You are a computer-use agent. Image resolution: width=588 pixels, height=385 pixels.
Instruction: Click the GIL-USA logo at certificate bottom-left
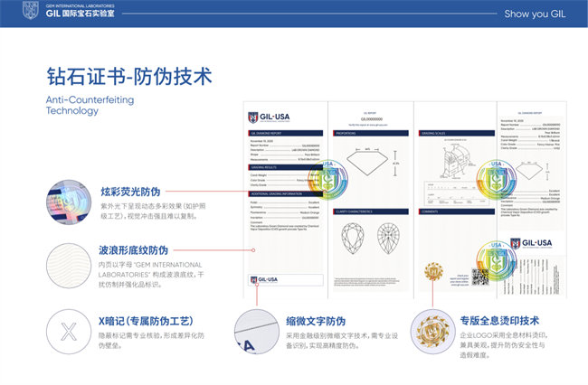pyautogui.click(x=268, y=278)
